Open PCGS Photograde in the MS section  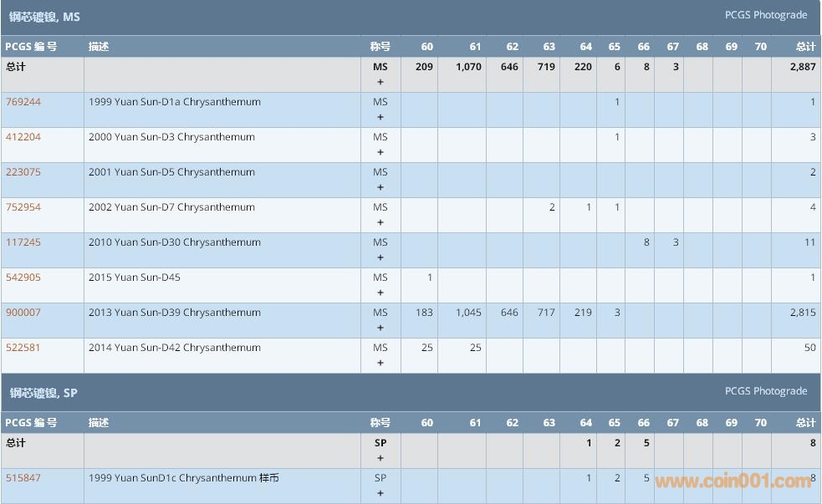(x=765, y=15)
